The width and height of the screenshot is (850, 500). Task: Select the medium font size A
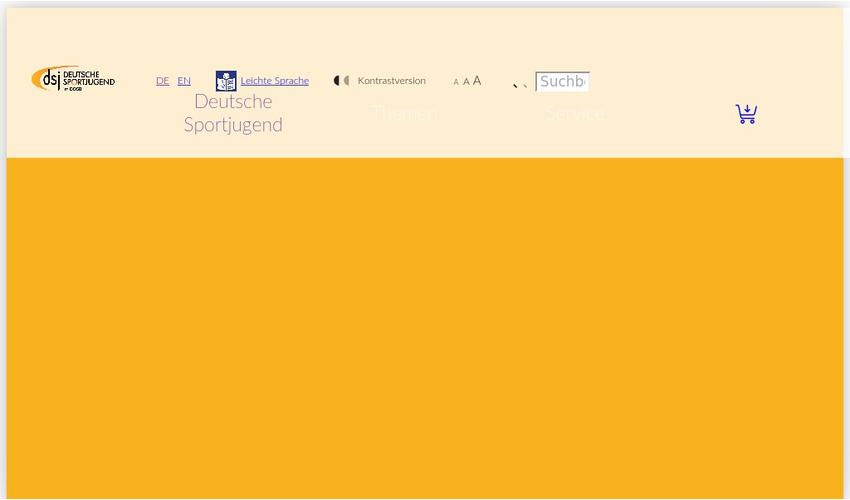(x=466, y=82)
